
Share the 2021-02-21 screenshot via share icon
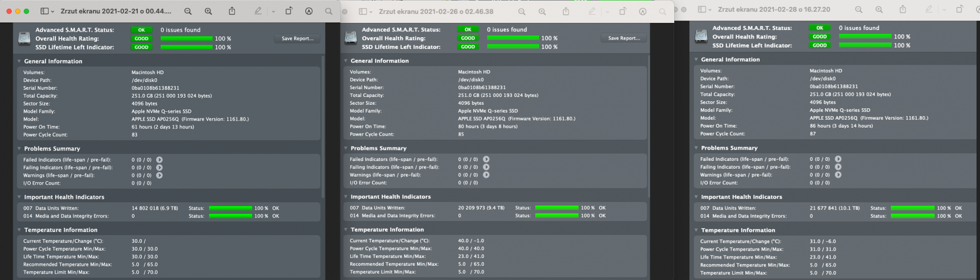pyautogui.click(x=232, y=11)
